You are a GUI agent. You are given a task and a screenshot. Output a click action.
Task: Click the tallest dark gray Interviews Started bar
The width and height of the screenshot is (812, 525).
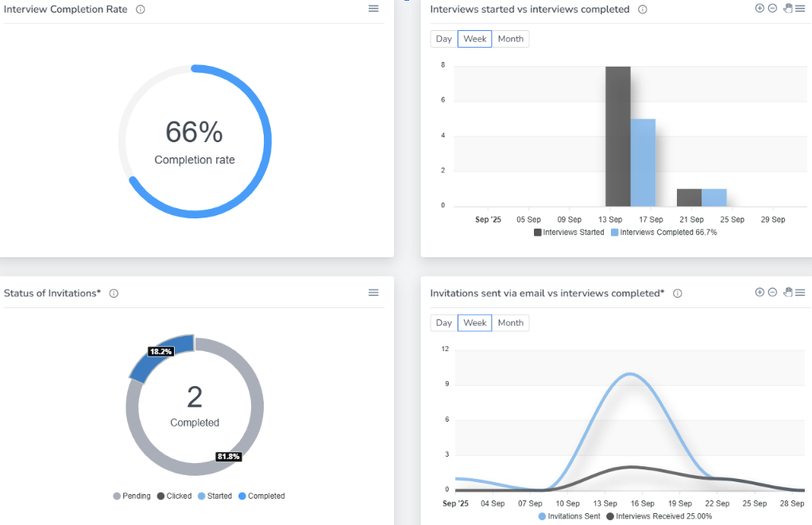(x=617, y=137)
